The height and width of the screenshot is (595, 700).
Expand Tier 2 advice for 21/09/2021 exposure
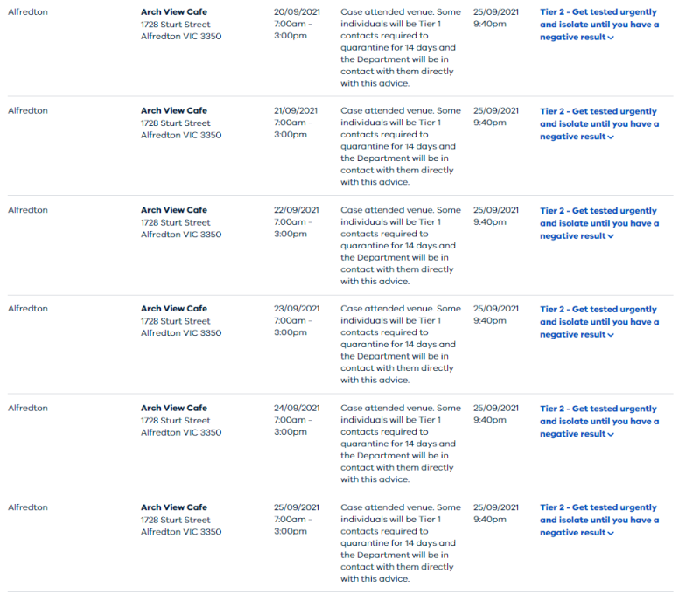pyautogui.click(x=599, y=123)
